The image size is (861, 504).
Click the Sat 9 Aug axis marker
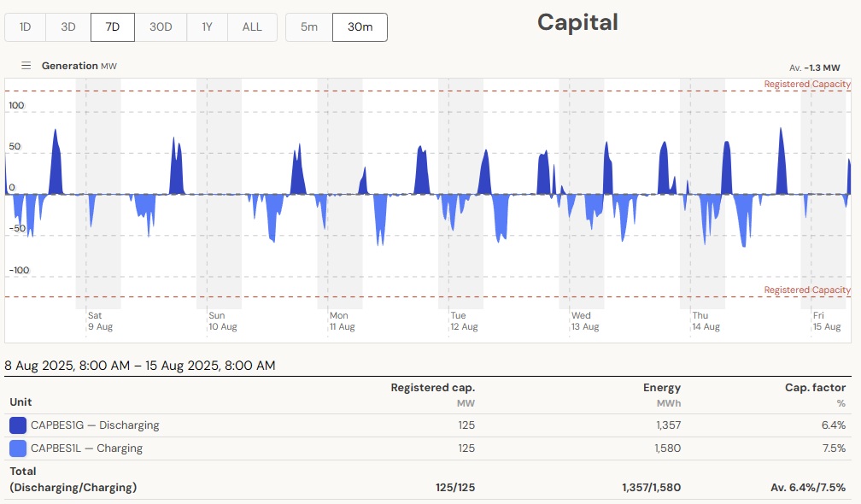(x=101, y=321)
